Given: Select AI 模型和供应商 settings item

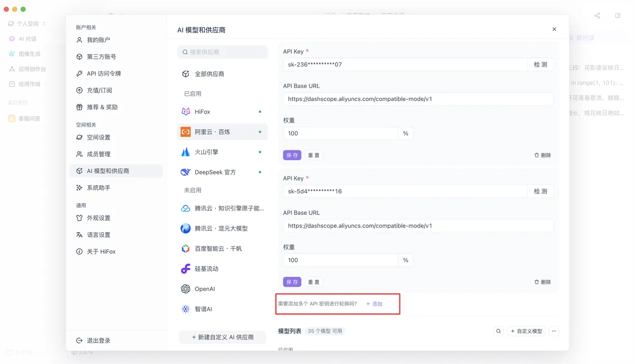Looking at the screenshot, I should [x=116, y=171].
